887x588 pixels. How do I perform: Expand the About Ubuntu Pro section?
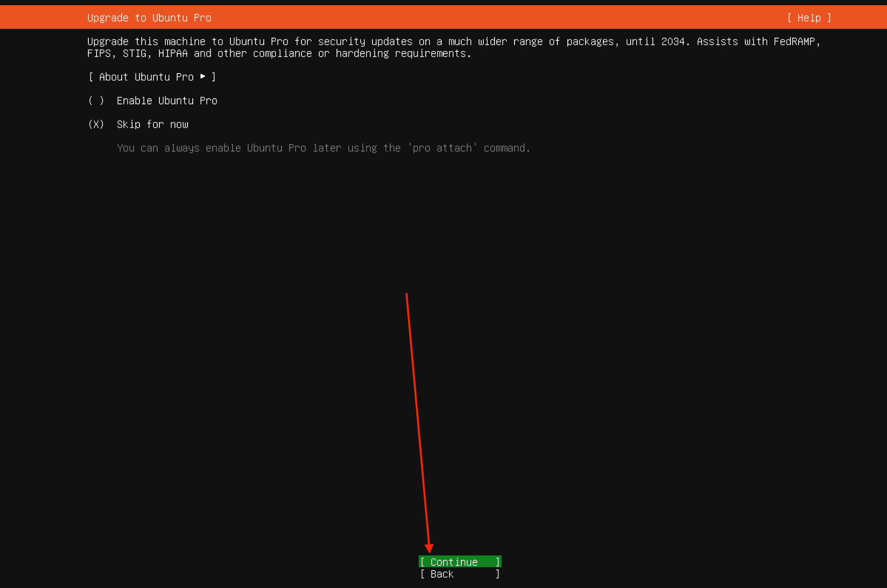tap(152, 77)
